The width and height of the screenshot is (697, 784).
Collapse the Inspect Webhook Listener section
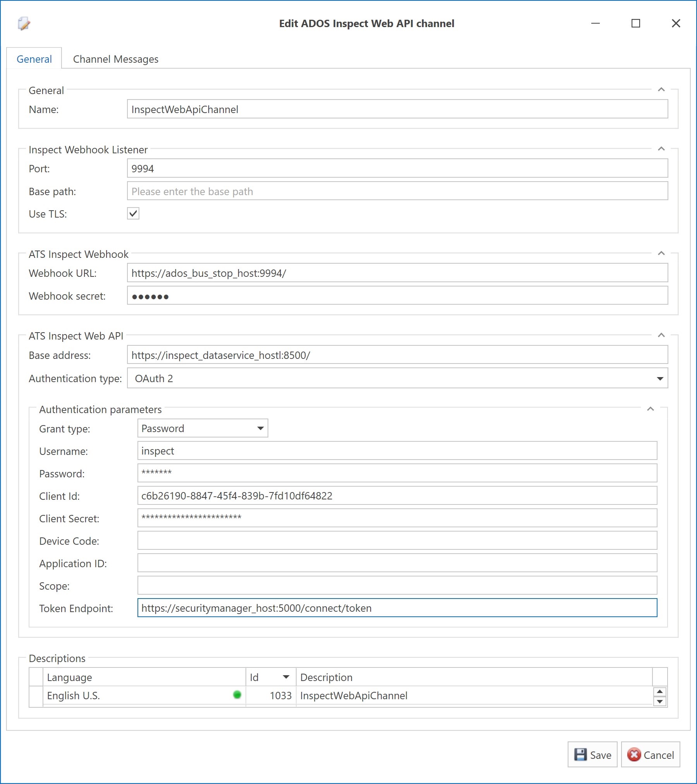tap(661, 149)
